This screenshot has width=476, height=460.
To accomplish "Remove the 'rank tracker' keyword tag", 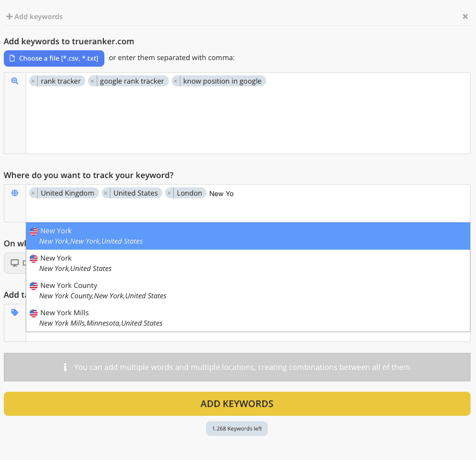I will pyautogui.click(x=33, y=81).
